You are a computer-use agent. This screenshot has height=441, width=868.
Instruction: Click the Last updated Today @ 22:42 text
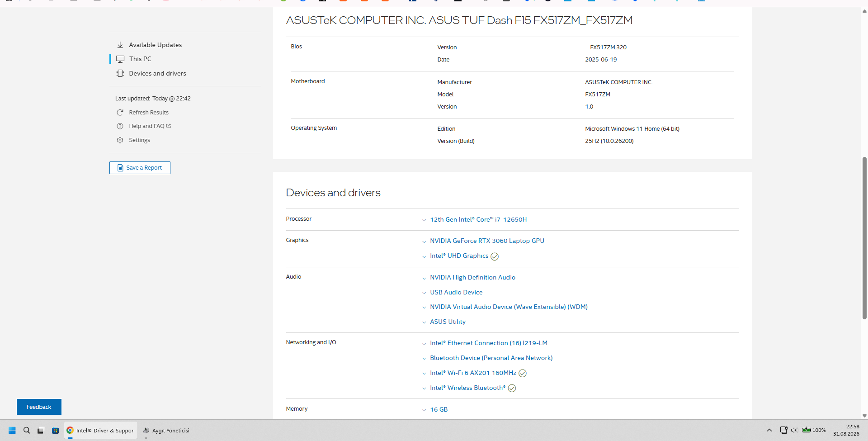(153, 99)
